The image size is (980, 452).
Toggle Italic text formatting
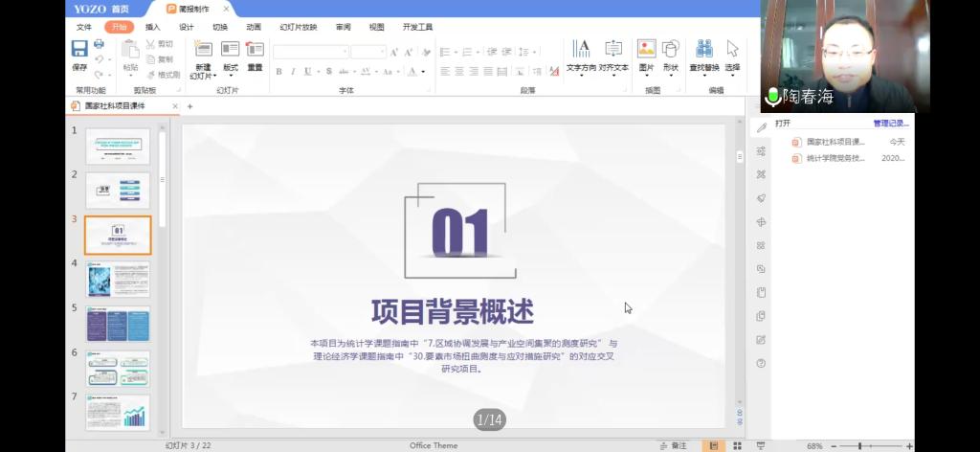pyautogui.click(x=293, y=72)
